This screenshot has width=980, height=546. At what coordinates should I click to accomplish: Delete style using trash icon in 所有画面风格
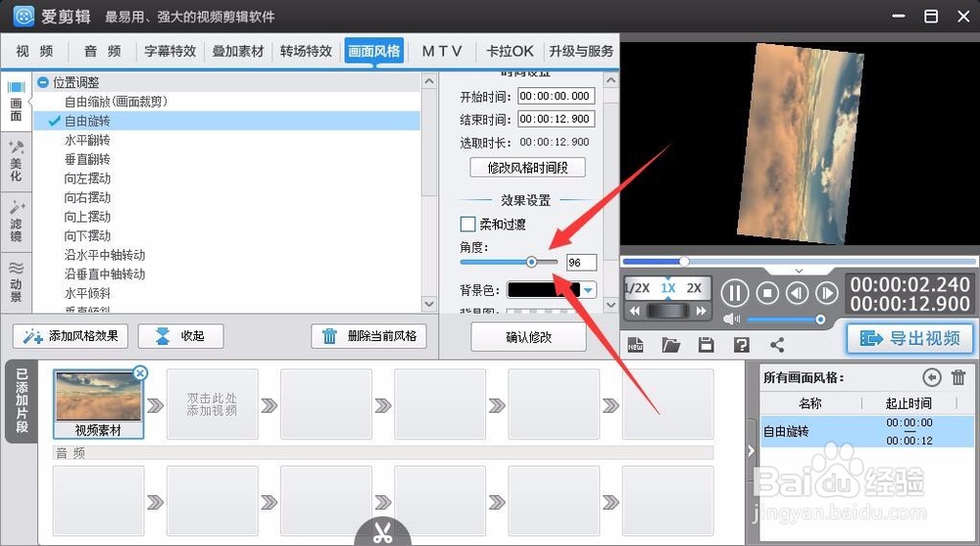(x=958, y=377)
